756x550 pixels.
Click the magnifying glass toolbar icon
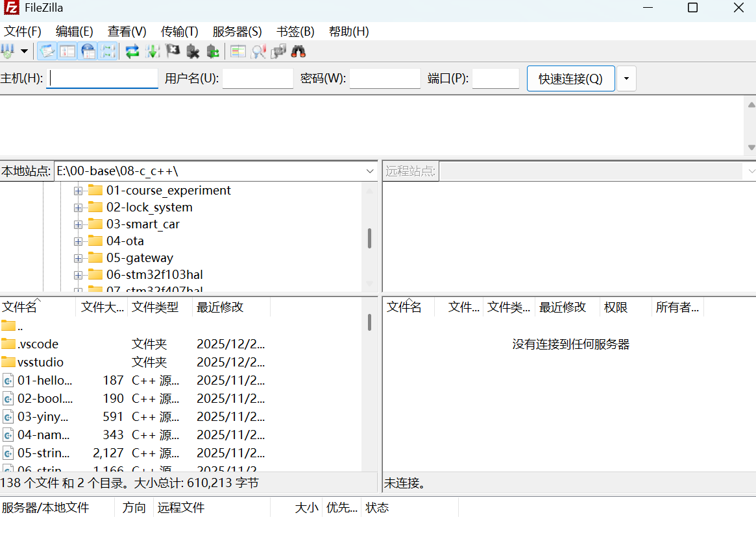[258, 51]
